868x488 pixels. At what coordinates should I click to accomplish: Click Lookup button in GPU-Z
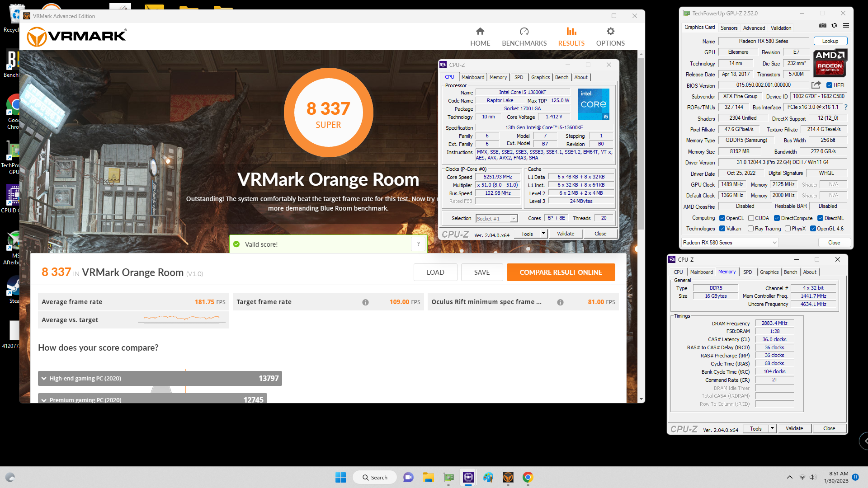[x=830, y=41]
